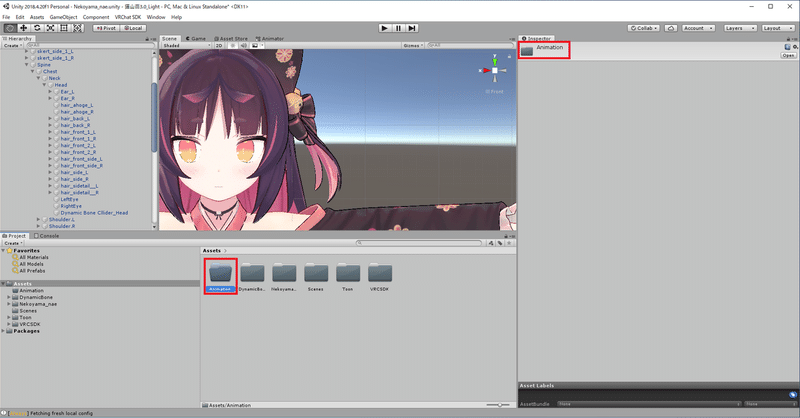
Task: Click the Project panel search field
Action: click(x=418, y=243)
